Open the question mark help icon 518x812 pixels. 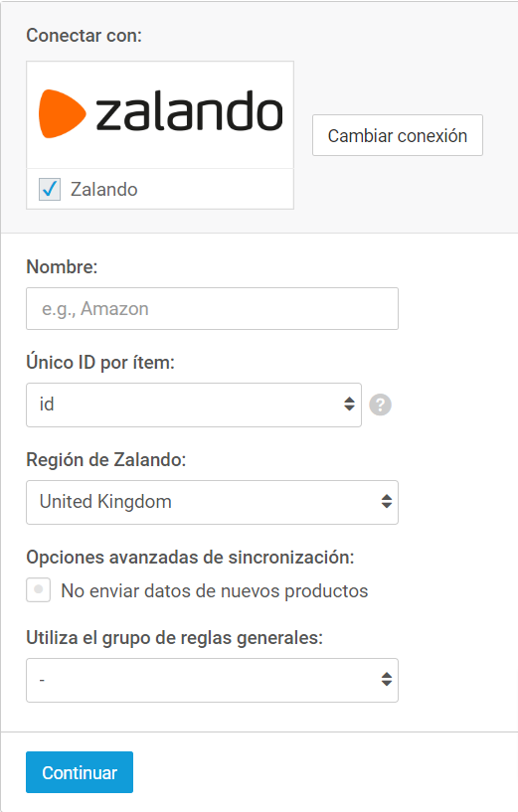pos(380,405)
